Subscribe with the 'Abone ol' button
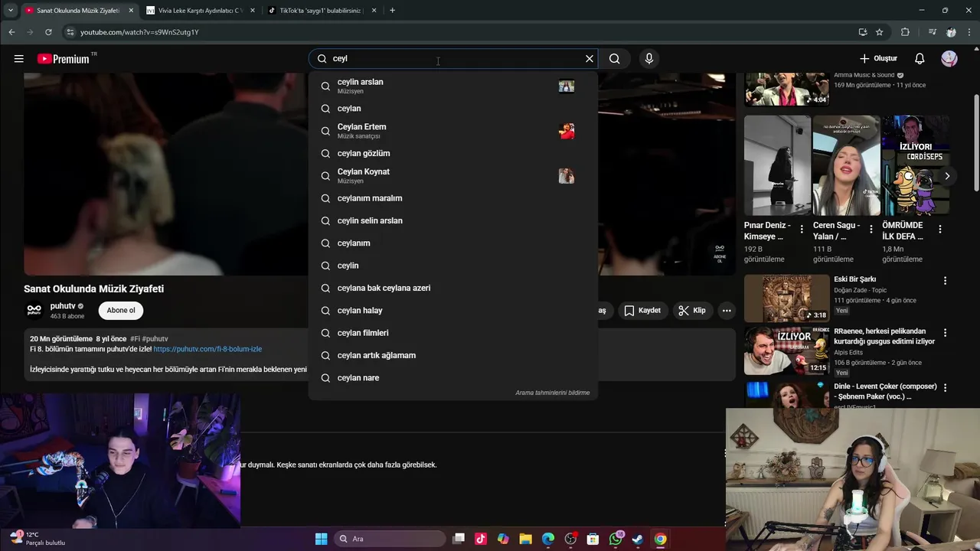The width and height of the screenshot is (980, 551). point(121,311)
